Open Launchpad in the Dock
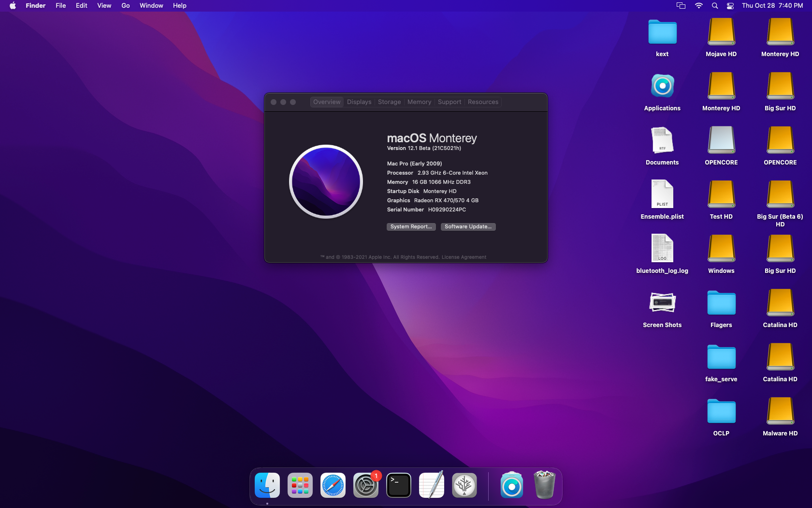The image size is (812, 508). tap(300, 485)
